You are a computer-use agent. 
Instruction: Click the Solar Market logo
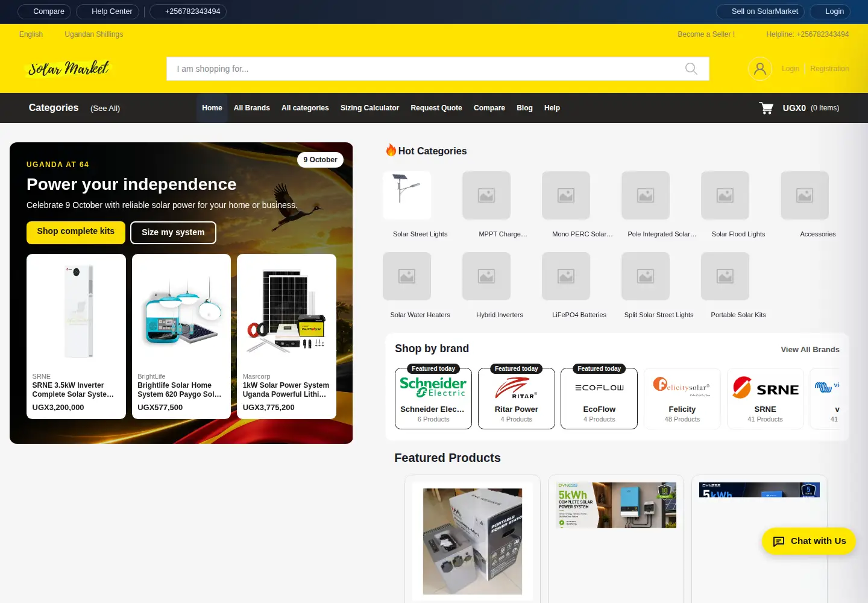point(69,68)
